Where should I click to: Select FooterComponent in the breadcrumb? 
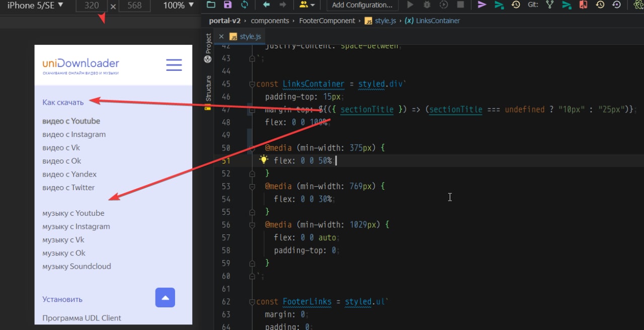coord(327,21)
